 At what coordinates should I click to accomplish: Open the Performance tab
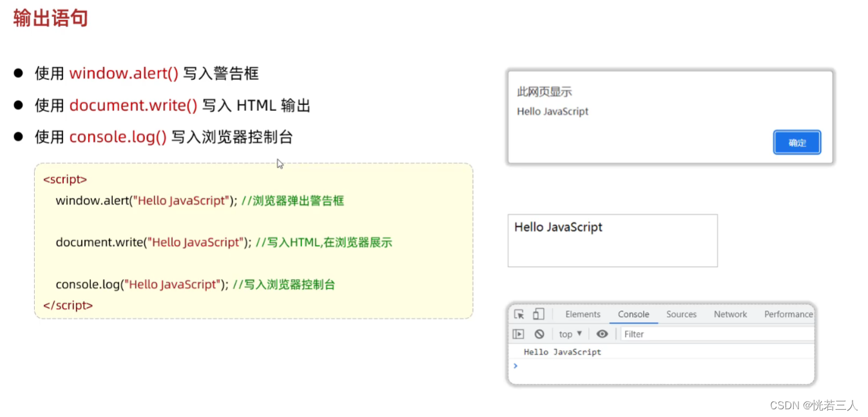coord(789,315)
